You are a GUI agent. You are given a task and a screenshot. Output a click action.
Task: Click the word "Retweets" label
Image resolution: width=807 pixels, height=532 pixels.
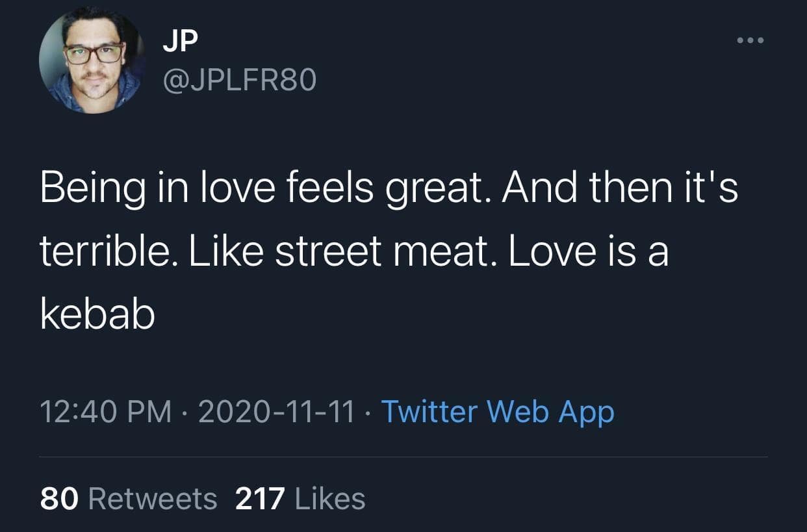coord(152,499)
